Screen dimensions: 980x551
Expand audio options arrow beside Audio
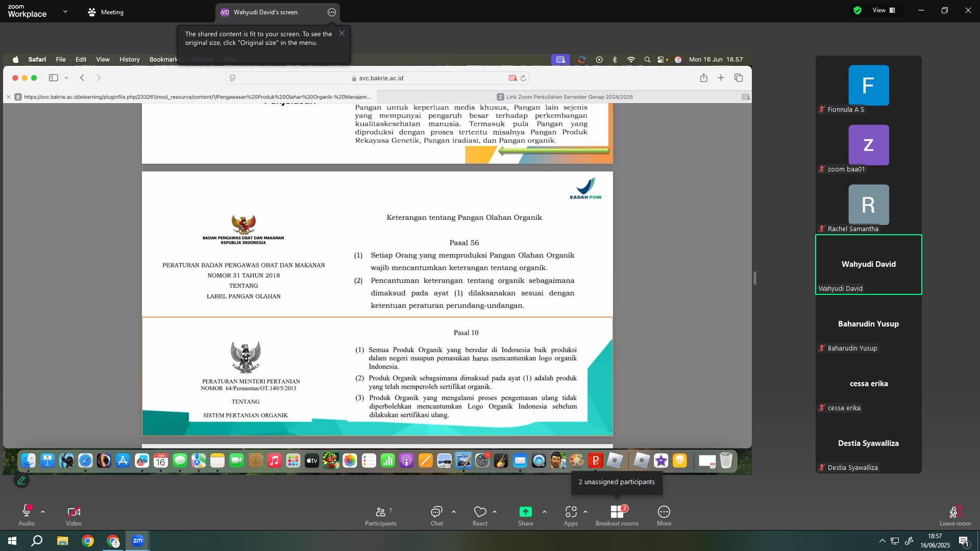click(x=43, y=512)
